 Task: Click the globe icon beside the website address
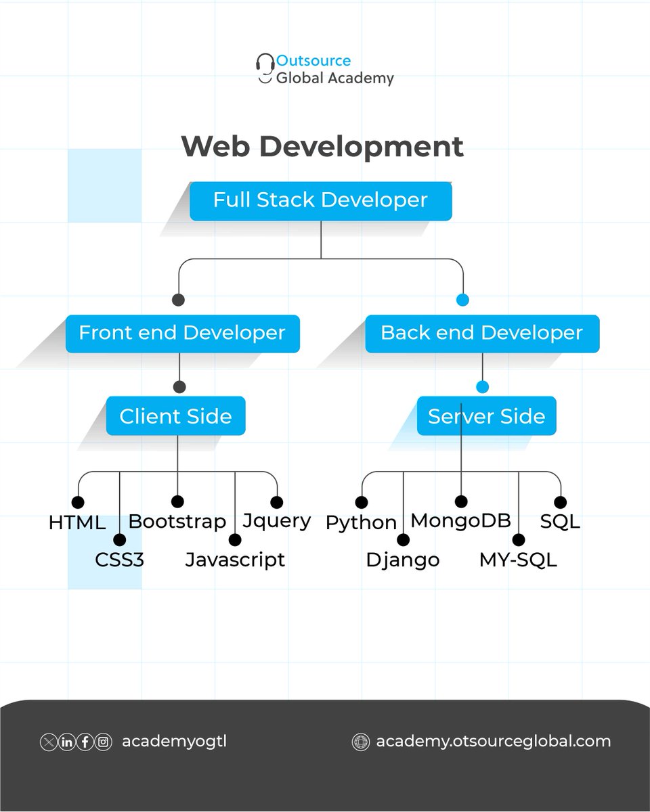pyautogui.click(x=360, y=741)
